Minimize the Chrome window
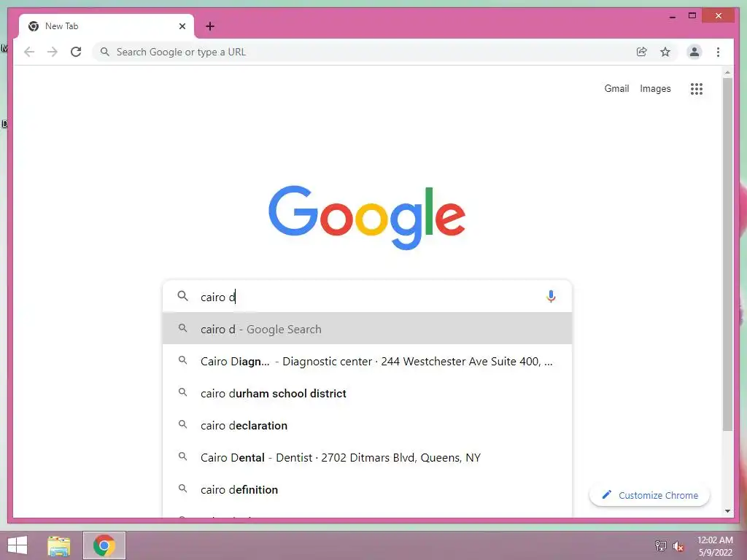The width and height of the screenshot is (747, 560). click(672, 16)
